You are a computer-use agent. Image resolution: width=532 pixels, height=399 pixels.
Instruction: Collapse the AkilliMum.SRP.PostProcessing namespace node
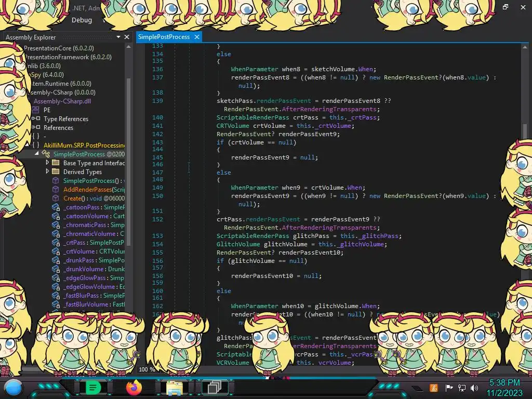point(27,145)
